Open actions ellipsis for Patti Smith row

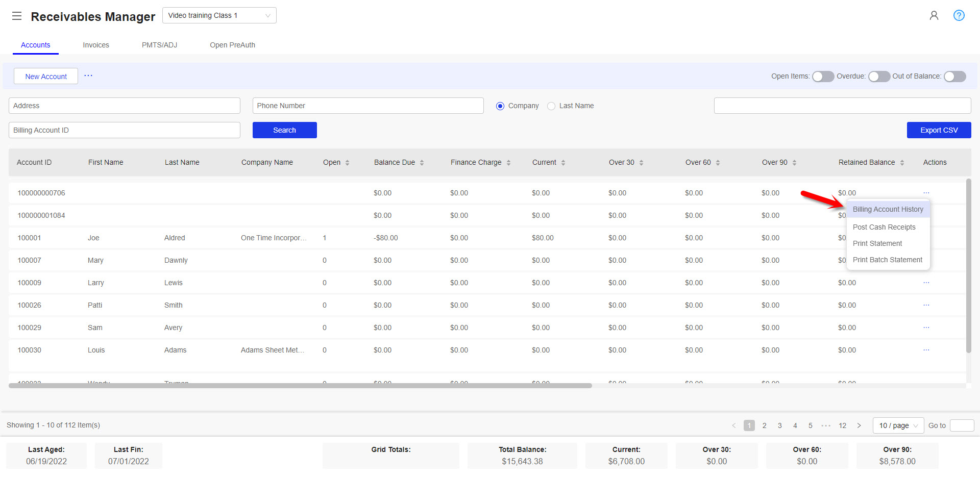pos(926,305)
